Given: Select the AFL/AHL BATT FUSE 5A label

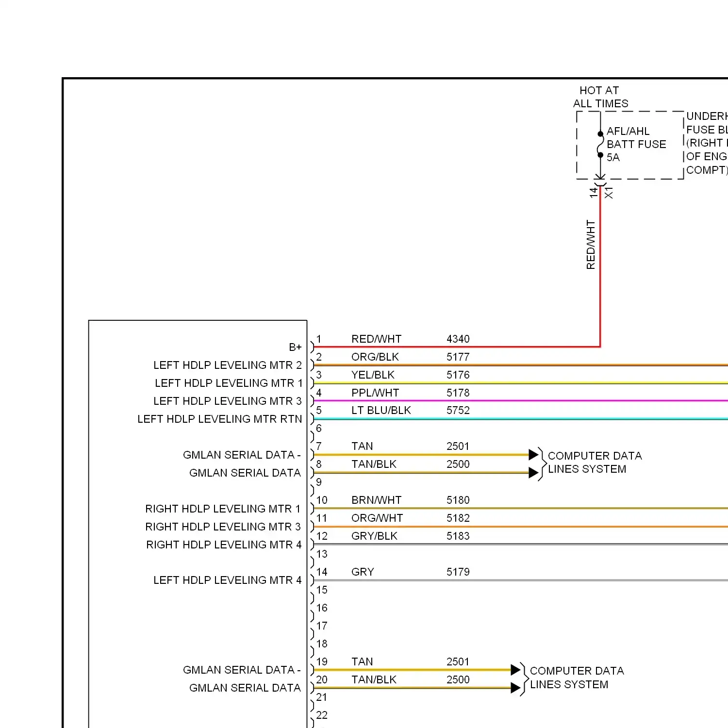Looking at the screenshot, I should point(636,144).
